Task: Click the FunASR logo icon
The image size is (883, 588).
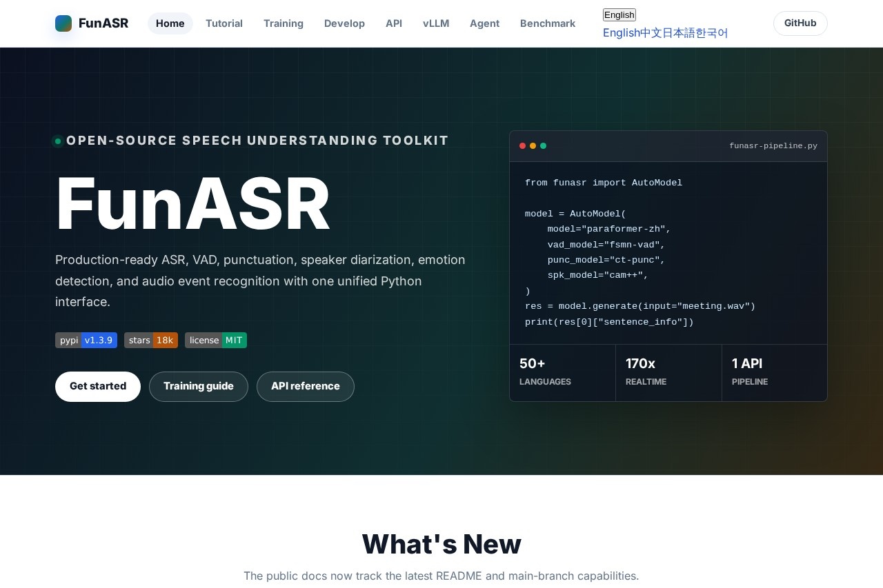Action: coord(63,23)
